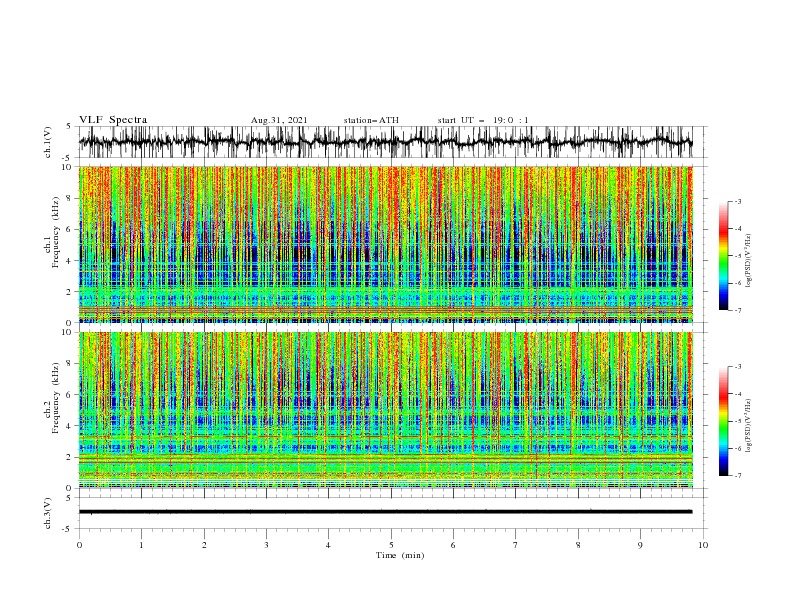This screenshot has height=612, width=792.
Task: Click the "3" tick on time axis
Action: point(266,545)
